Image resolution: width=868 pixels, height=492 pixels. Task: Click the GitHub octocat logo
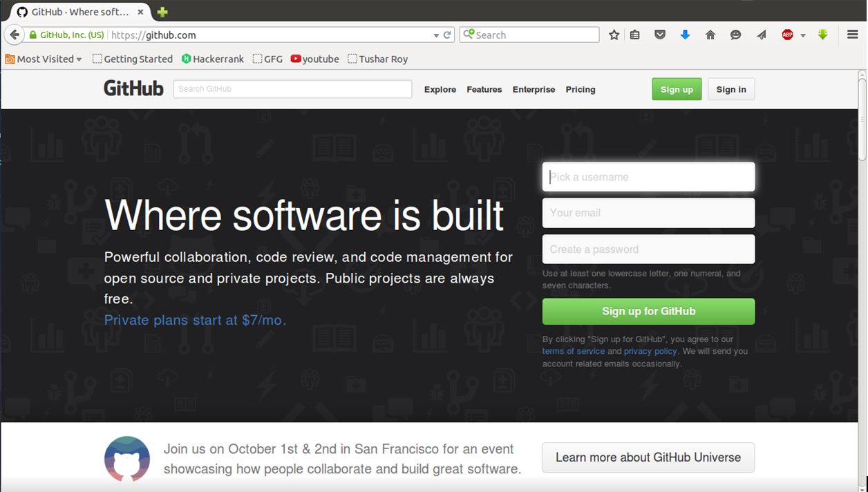tap(133, 88)
